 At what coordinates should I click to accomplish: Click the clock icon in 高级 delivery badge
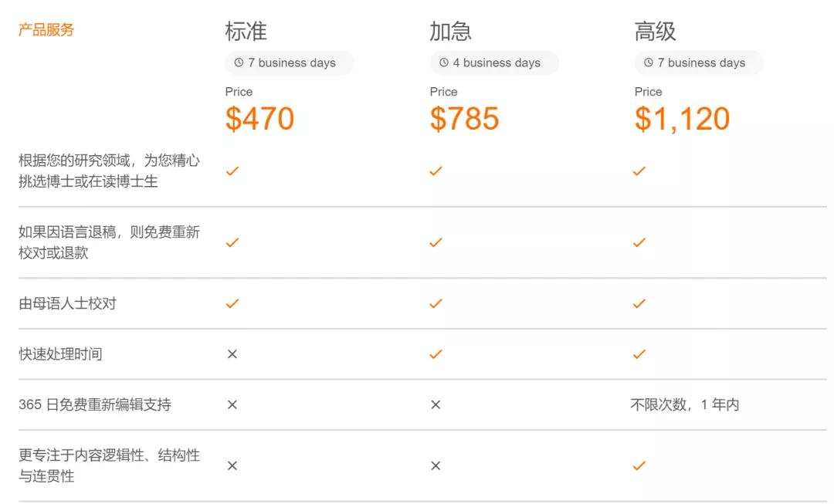pyautogui.click(x=649, y=63)
